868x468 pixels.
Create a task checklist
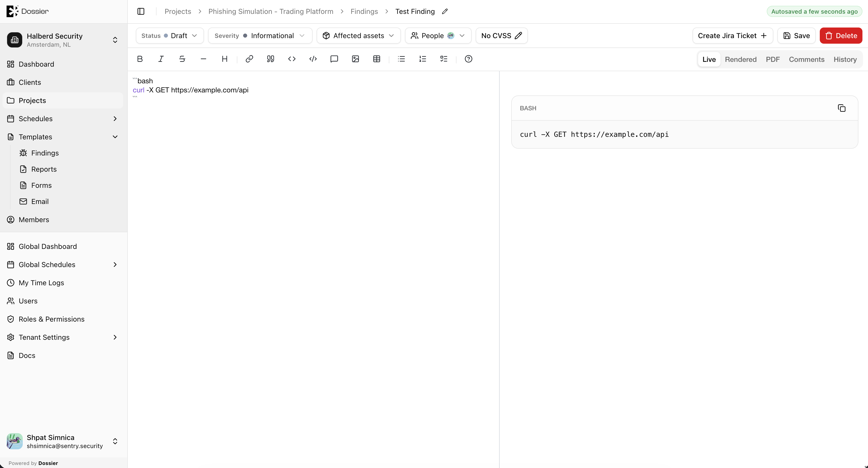[444, 59]
